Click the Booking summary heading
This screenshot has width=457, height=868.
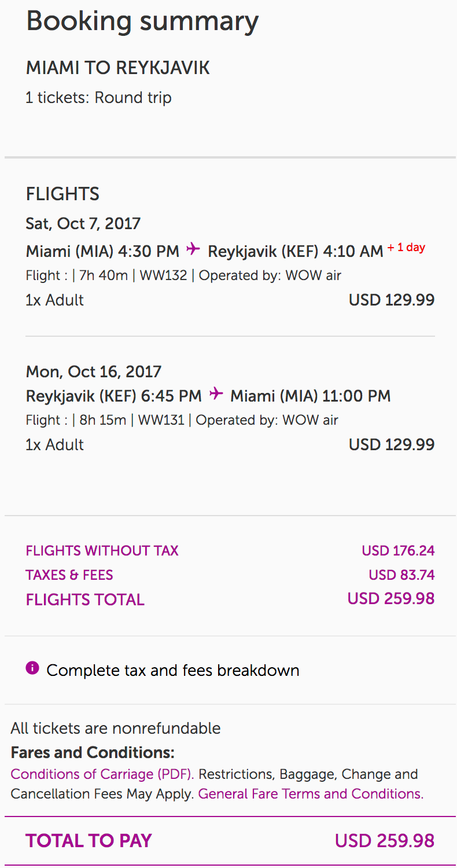tap(142, 21)
